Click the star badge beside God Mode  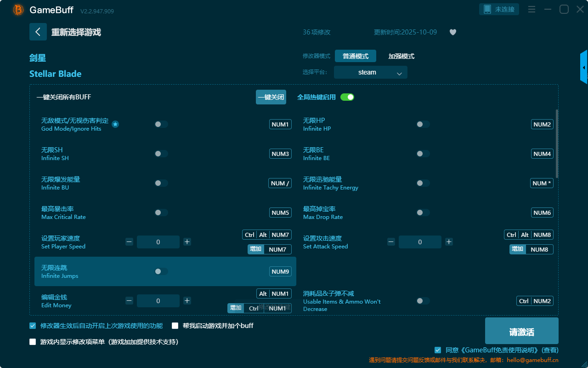point(115,124)
